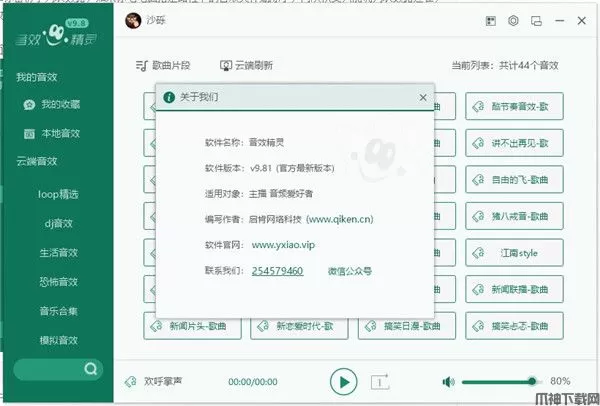Open the settings hexagon icon
The width and height of the screenshot is (600, 406).
514,21
